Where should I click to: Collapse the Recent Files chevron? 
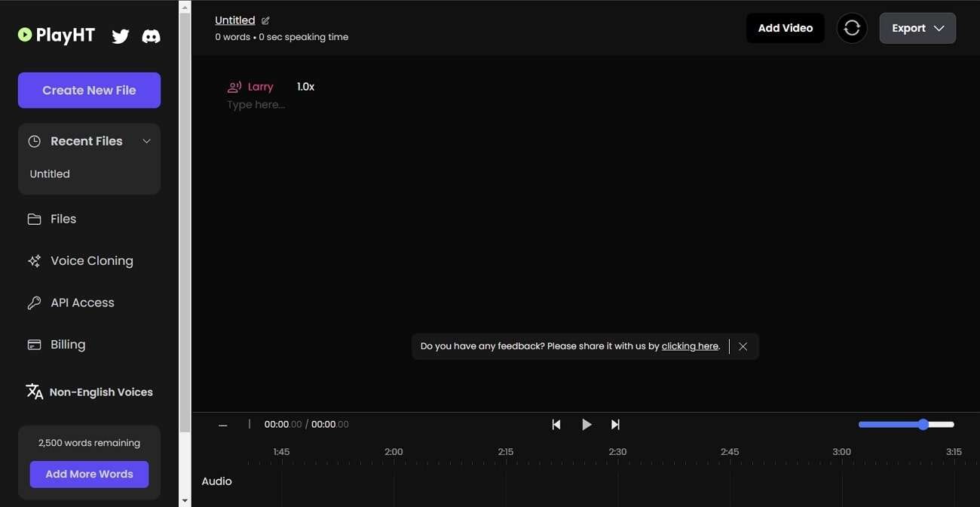pyautogui.click(x=147, y=141)
